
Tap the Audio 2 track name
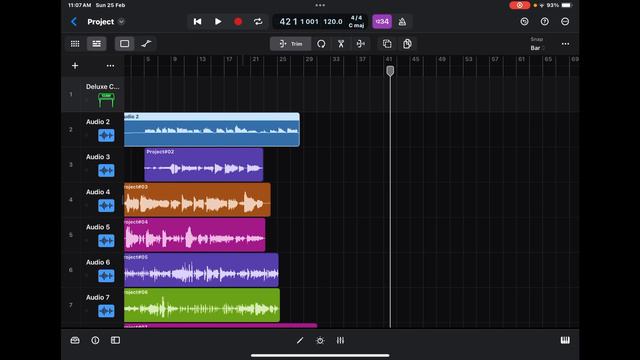[x=98, y=122]
